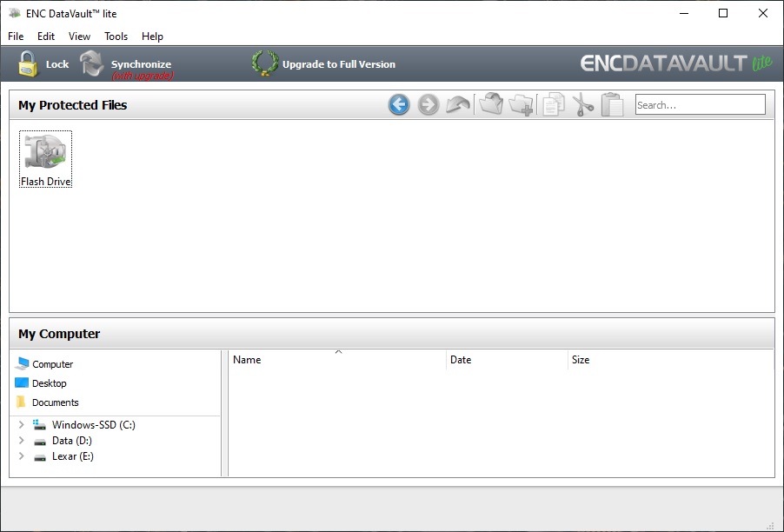Select Windows-SSD (C:) drive
The width and height of the screenshot is (784, 532).
[x=94, y=425]
